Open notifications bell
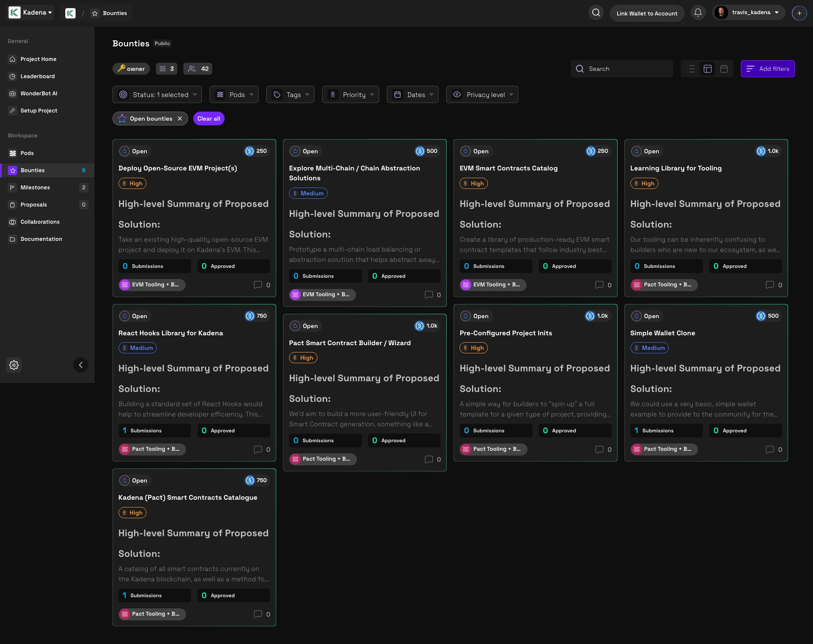 coord(698,13)
